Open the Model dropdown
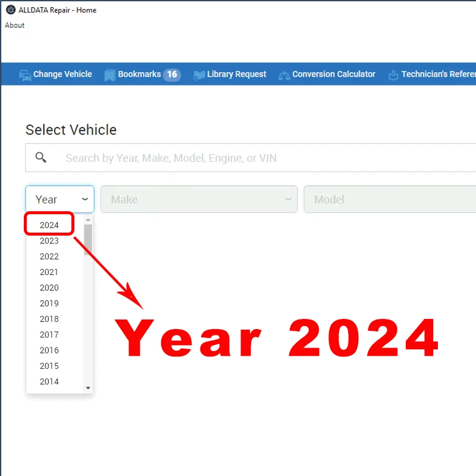 click(x=390, y=199)
